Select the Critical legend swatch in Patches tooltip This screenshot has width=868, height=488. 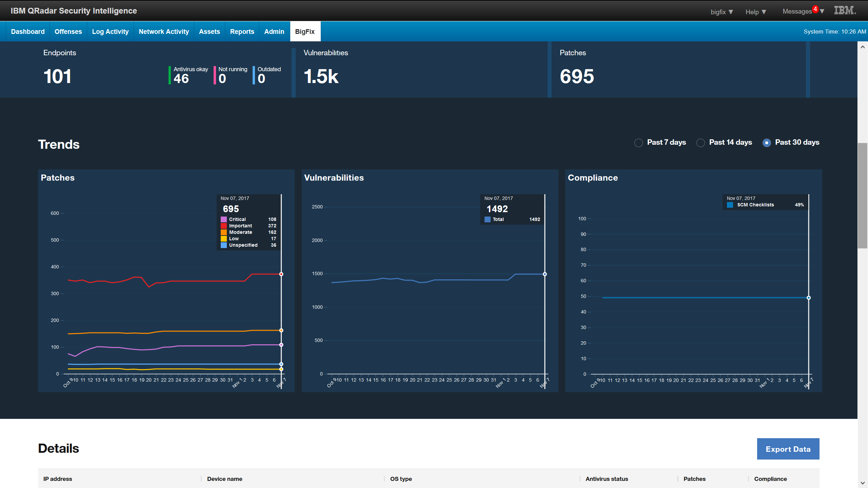click(224, 219)
